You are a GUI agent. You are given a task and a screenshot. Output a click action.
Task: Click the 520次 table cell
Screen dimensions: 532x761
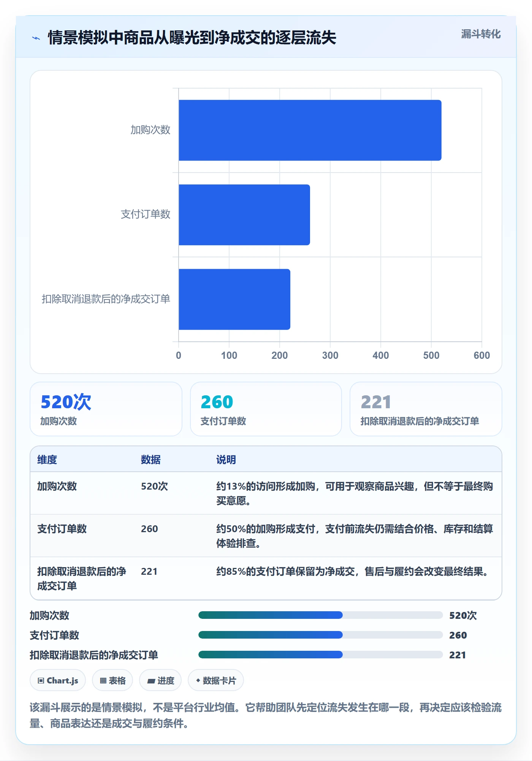(x=154, y=486)
